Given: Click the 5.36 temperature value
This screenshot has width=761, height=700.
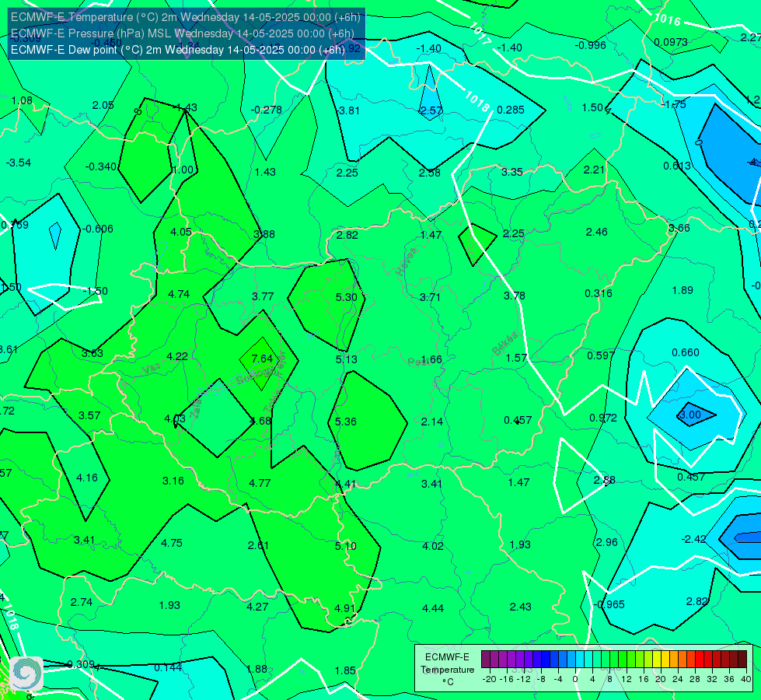Looking at the screenshot, I should pyautogui.click(x=346, y=422).
